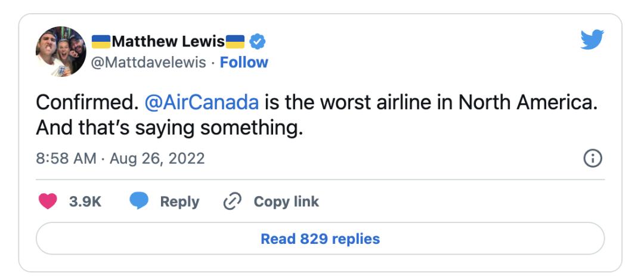Click the 3.9K likes count
644x279 pixels.
[x=85, y=201]
